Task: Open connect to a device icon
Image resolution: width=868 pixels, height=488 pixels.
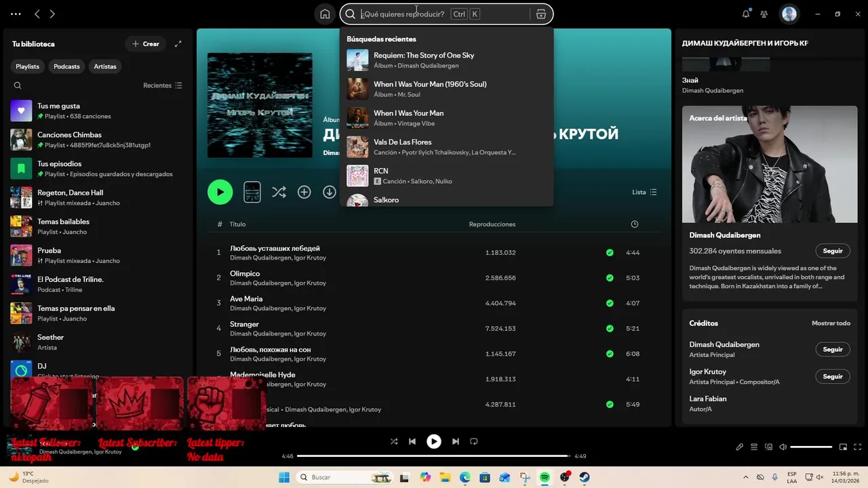Action: (768, 447)
